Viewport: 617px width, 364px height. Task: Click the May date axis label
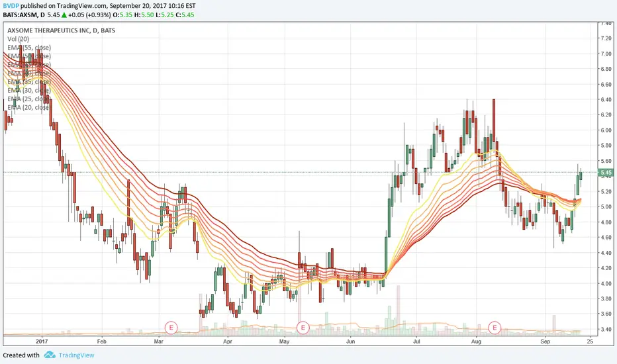coord(285,341)
